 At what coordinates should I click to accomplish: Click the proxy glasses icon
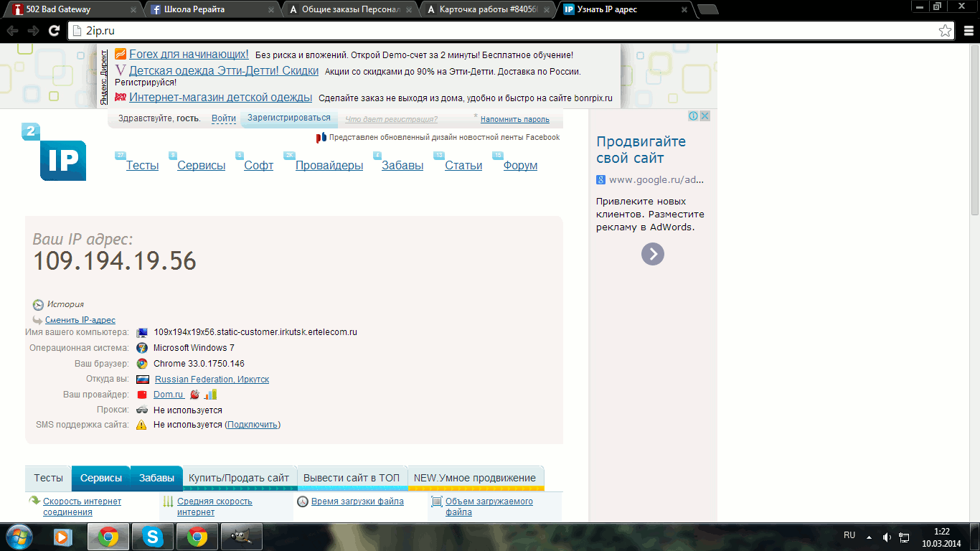pyautogui.click(x=142, y=410)
